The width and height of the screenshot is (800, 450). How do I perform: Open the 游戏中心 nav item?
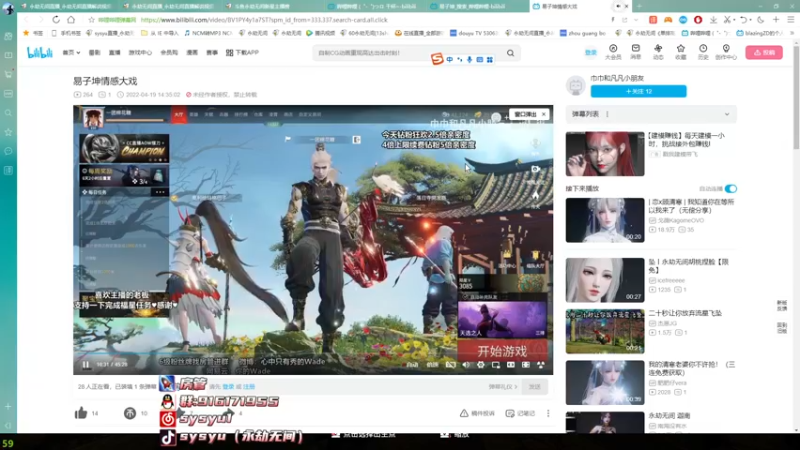point(140,53)
